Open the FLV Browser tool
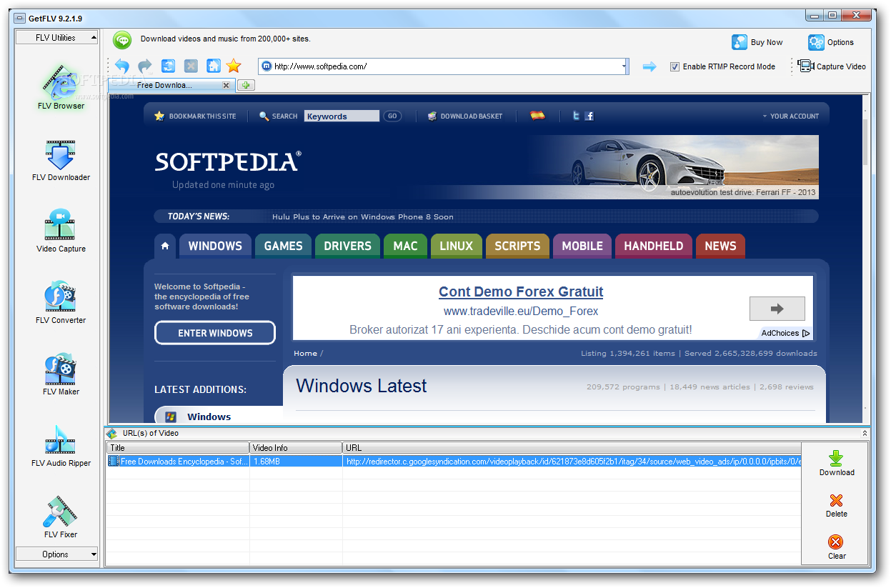The height and width of the screenshot is (588, 891). [x=61, y=87]
